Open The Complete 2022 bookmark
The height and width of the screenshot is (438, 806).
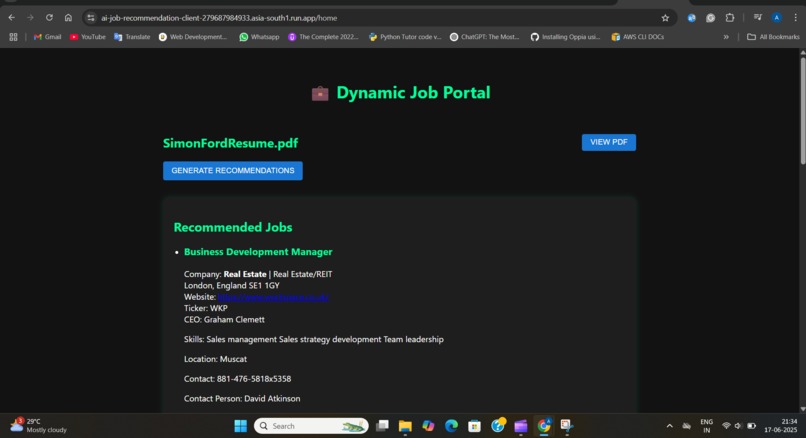point(323,37)
